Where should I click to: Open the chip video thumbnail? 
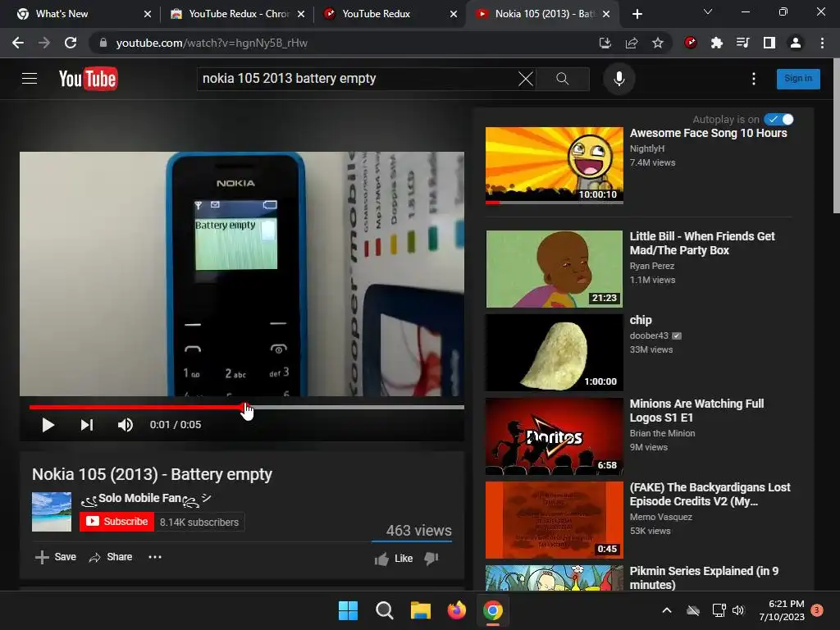[554, 353]
